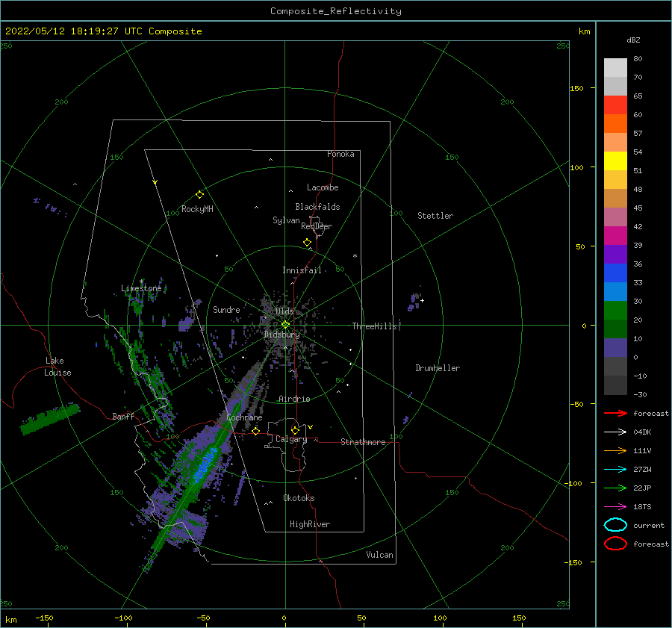Click the orange 111V arrow icon
This screenshot has width=672, height=628.
point(615,450)
